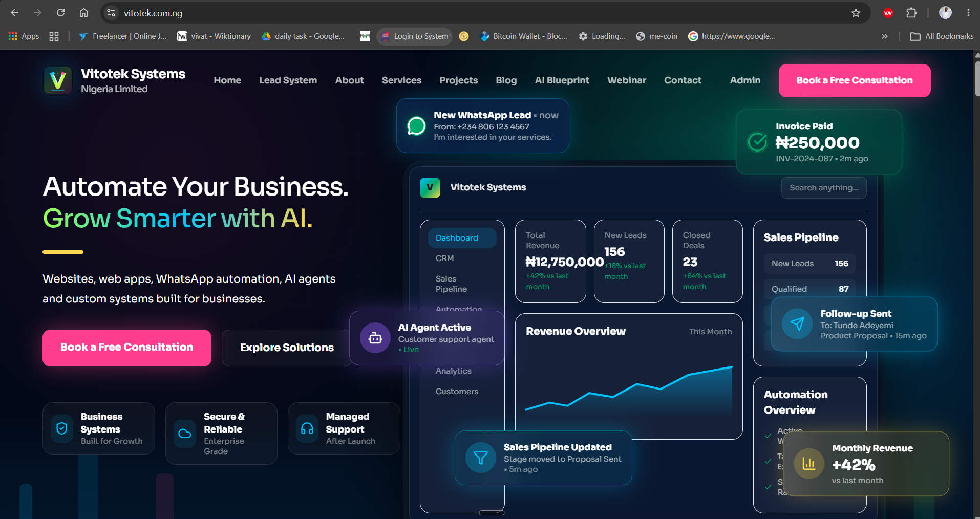Click the page vertical scrollbar thumb
The height and width of the screenshot is (519, 980).
tap(977, 78)
